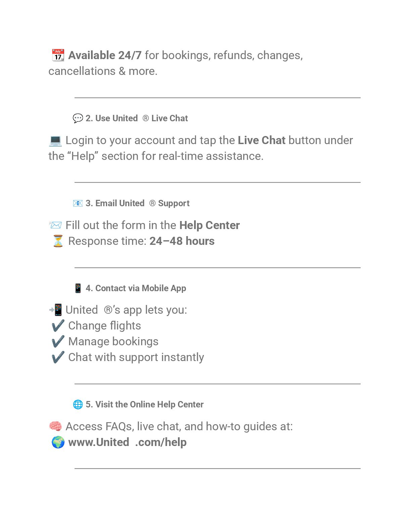
Task: Click the brain emoji before Access FAQs
Action: (x=55, y=426)
